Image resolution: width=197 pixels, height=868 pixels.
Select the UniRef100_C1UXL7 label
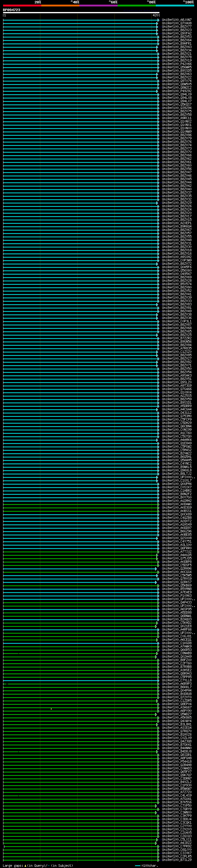tap(177, 481)
